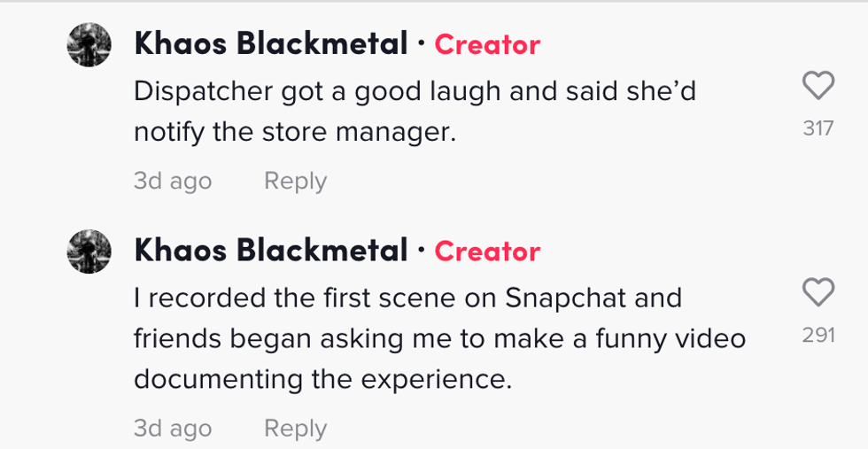Click the 3d ago timestamp under Snapchat comment

[173, 429]
